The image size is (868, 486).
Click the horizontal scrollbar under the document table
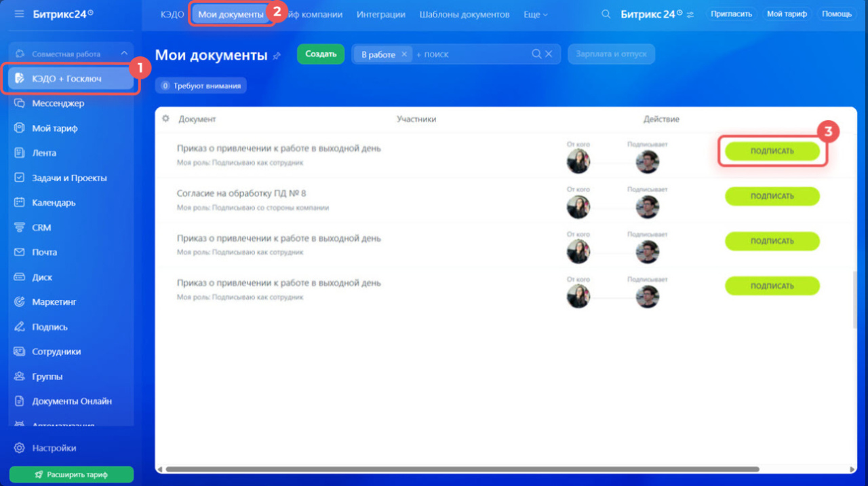462,469
